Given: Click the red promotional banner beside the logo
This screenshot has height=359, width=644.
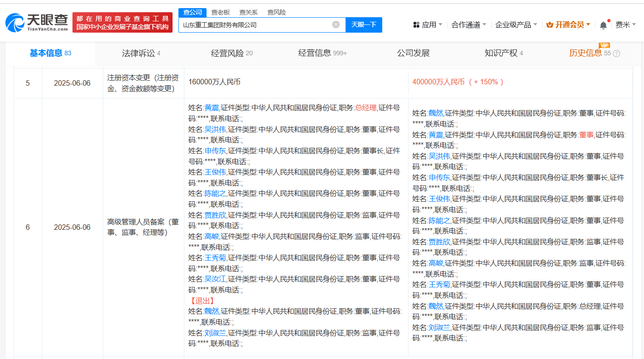Looking at the screenshot, I should (x=122, y=23).
